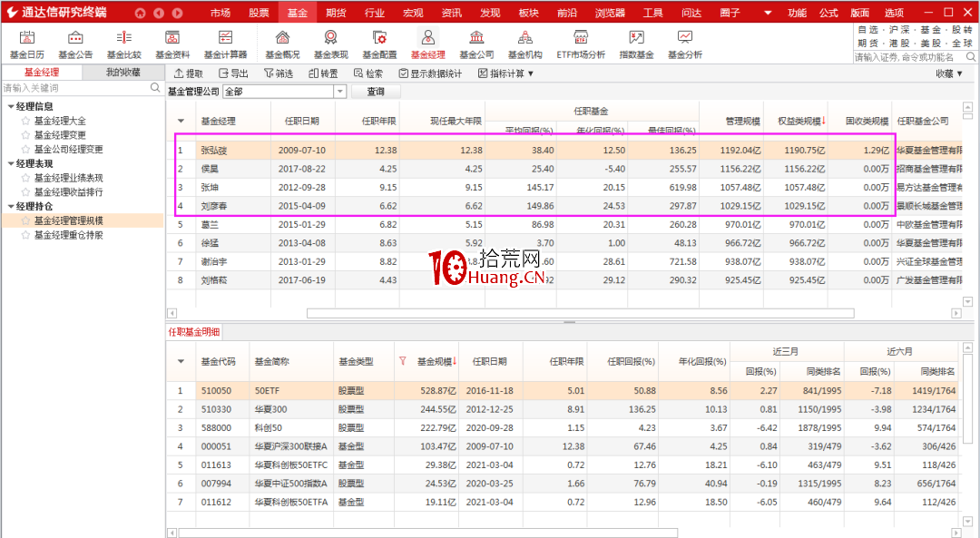This screenshot has width=980, height=538.
Task: Open column menu triangle beside 基金代码 header
Action: pos(181,361)
